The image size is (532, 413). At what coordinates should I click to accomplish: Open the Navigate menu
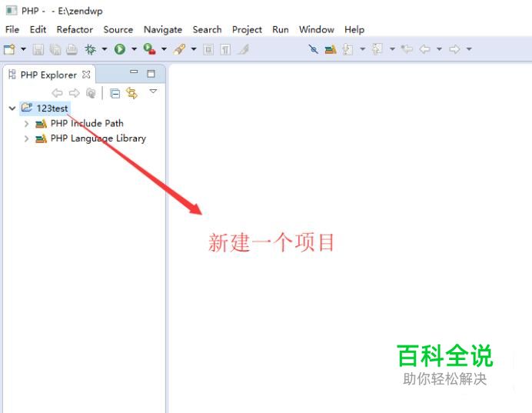point(163,29)
